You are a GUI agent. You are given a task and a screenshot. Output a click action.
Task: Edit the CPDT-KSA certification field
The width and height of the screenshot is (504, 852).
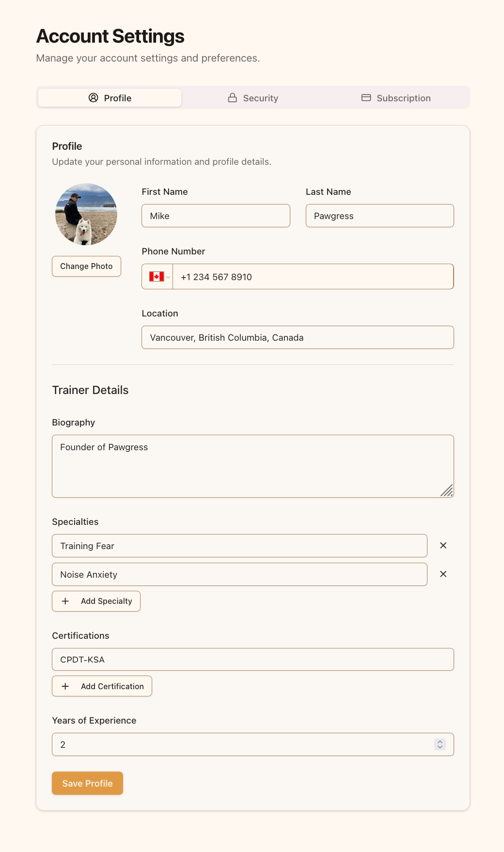[x=253, y=659]
